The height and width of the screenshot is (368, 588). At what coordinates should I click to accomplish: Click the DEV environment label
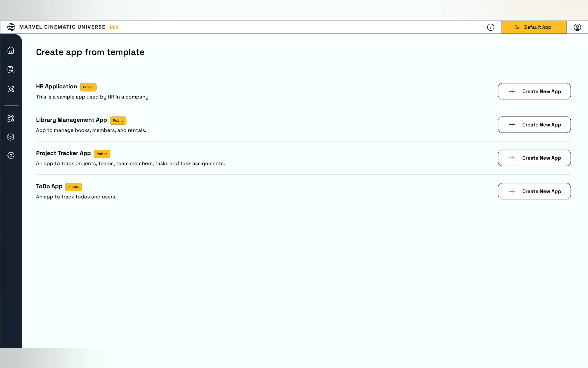point(114,27)
